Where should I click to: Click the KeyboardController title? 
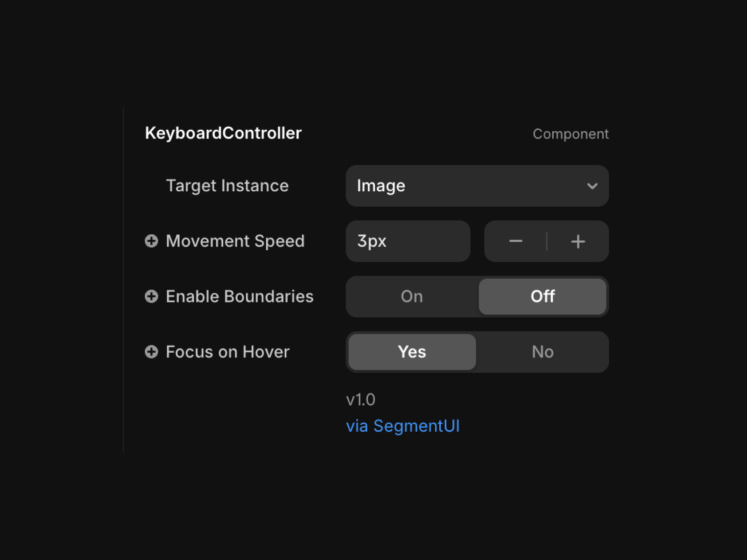click(x=223, y=133)
